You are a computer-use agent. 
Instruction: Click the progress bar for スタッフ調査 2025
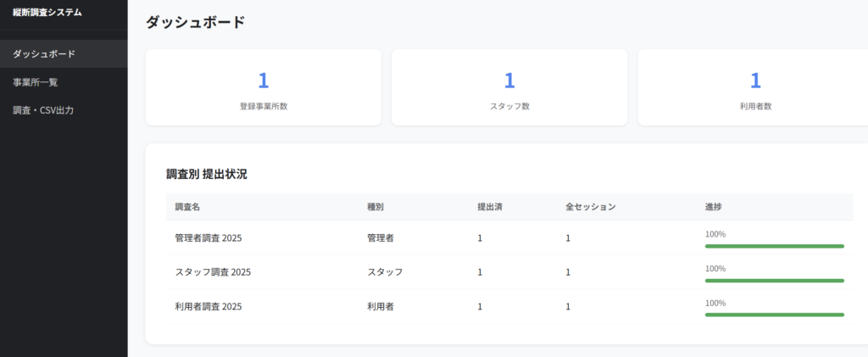tap(774, 280)
